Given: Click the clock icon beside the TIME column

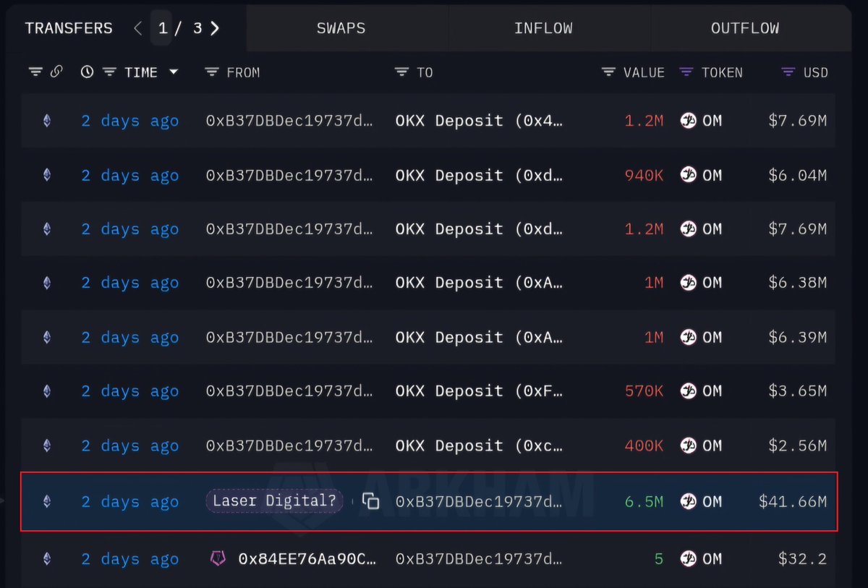Looking at the screenshot, I should coord(87,72).
